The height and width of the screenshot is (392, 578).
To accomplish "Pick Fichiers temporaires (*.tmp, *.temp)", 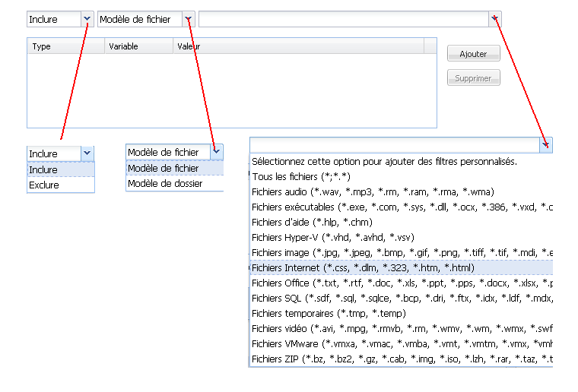I will coord(329,313).
